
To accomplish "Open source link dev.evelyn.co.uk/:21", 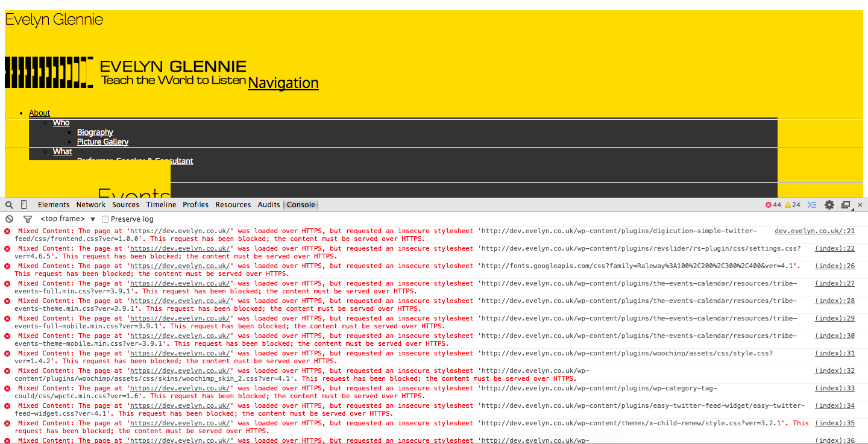I will point(814,231).
